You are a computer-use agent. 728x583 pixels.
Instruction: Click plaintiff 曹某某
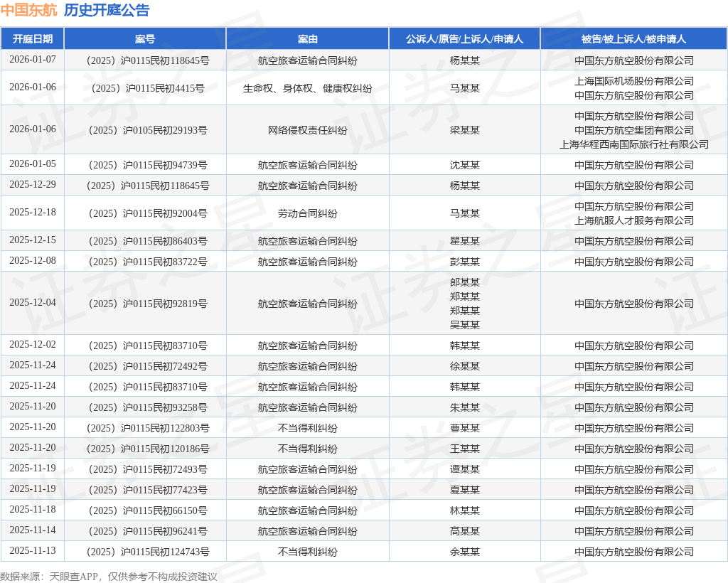(x=465, y=428)
